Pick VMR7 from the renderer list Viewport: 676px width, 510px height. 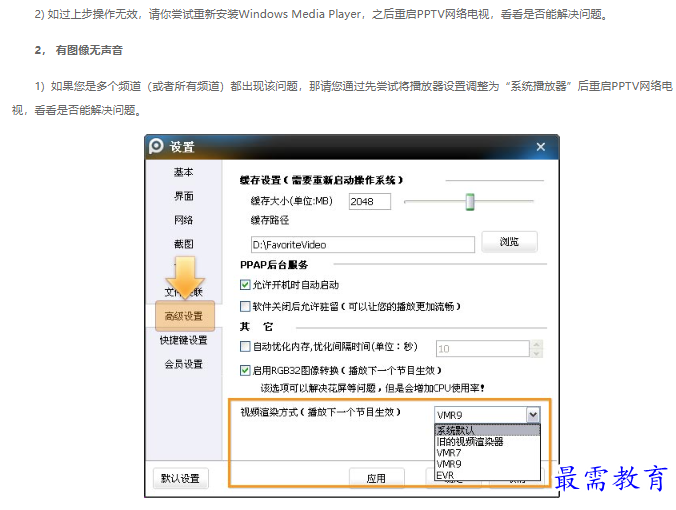click(488, 453)
